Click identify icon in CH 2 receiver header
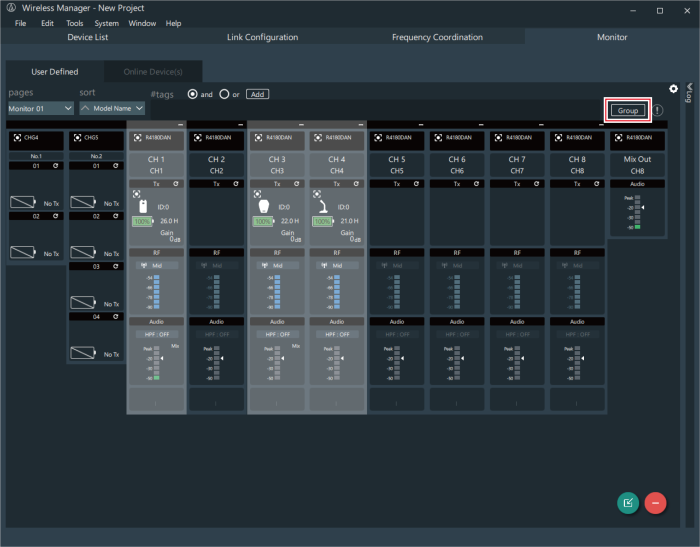Image resolution: width=700 pixels, height=547 pixels. point(198,138)
